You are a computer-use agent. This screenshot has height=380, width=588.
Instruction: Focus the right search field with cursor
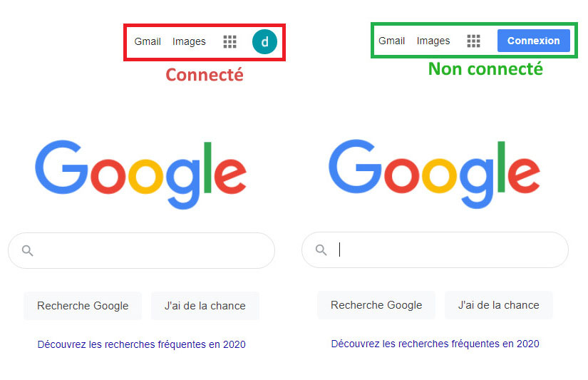(x=435, y=250)
